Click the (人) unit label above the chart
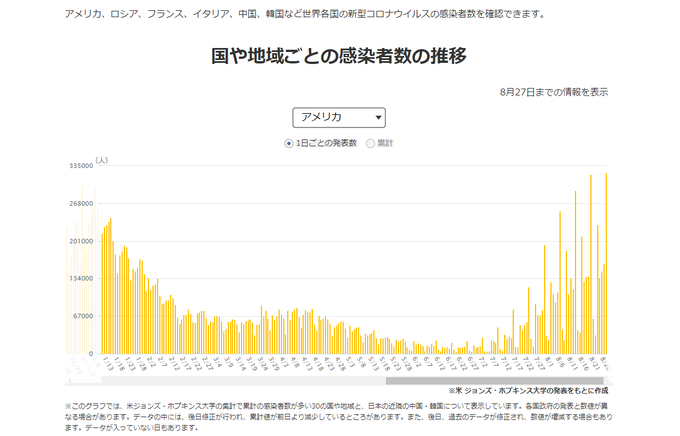Image resolution: width=680 pixels, height=436 pixels. pyautogui.click(x=101, y=160)
